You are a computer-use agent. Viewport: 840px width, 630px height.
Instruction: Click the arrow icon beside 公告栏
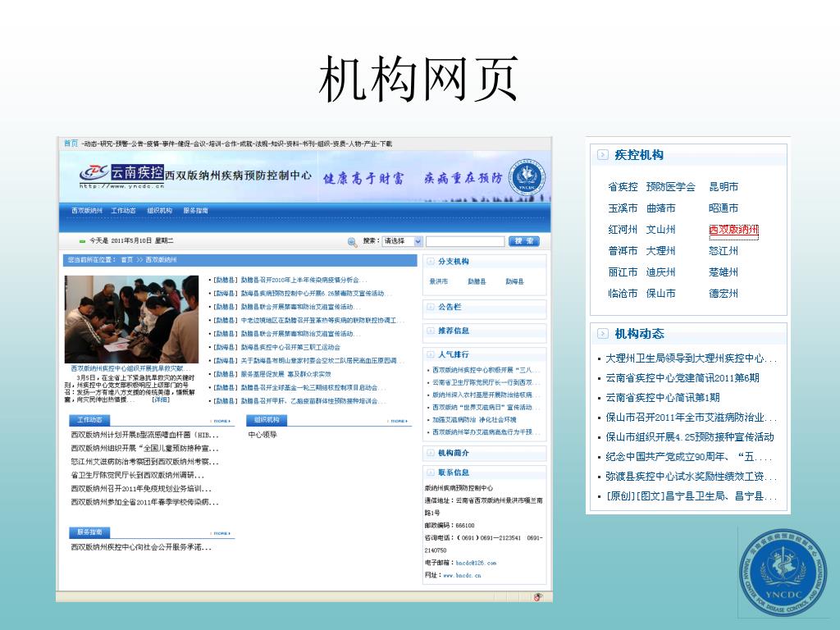click(430, 307)
